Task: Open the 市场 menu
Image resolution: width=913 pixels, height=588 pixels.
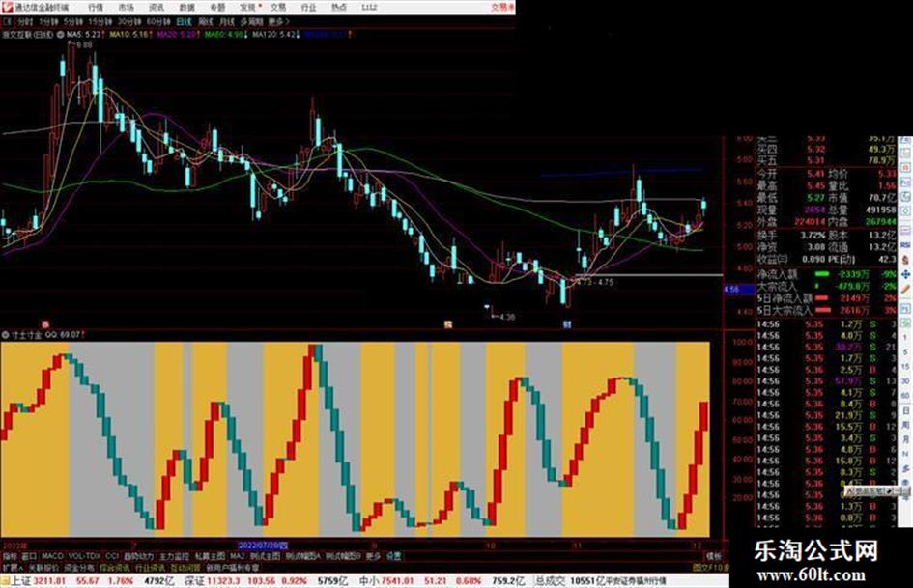Action: [126, 8]
